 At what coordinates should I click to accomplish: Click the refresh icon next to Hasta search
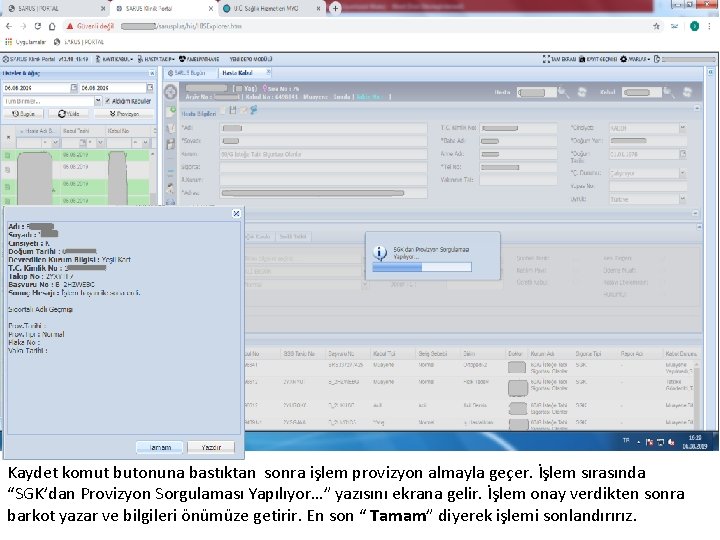[x=582, y=93]
